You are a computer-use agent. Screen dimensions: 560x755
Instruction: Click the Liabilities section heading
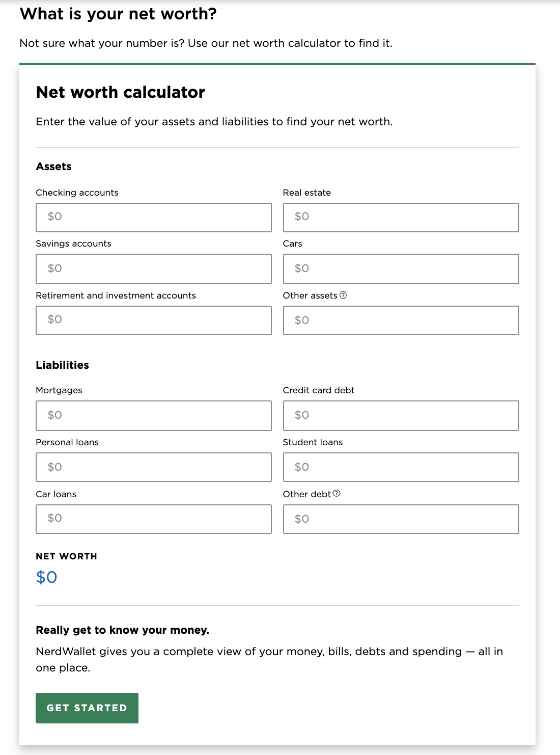tap(62, 365)
